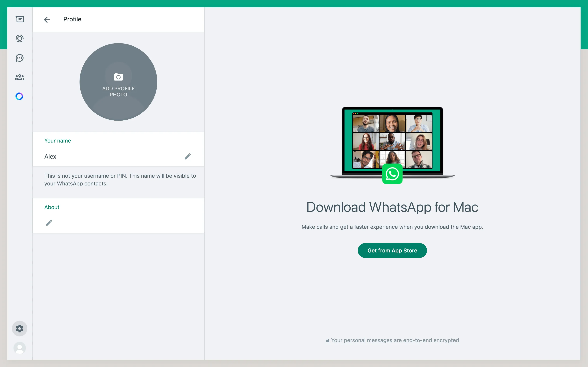Click the profile avatar in sidebar
The image size is (588, 367).
20,348
